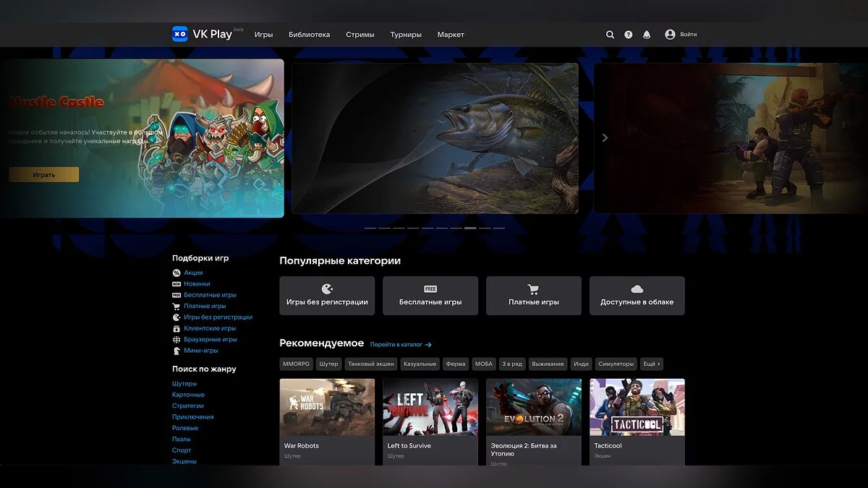Open the search magnifier icon
The width and height of the screenshot is (868, 488).
(x=610, y=35)
